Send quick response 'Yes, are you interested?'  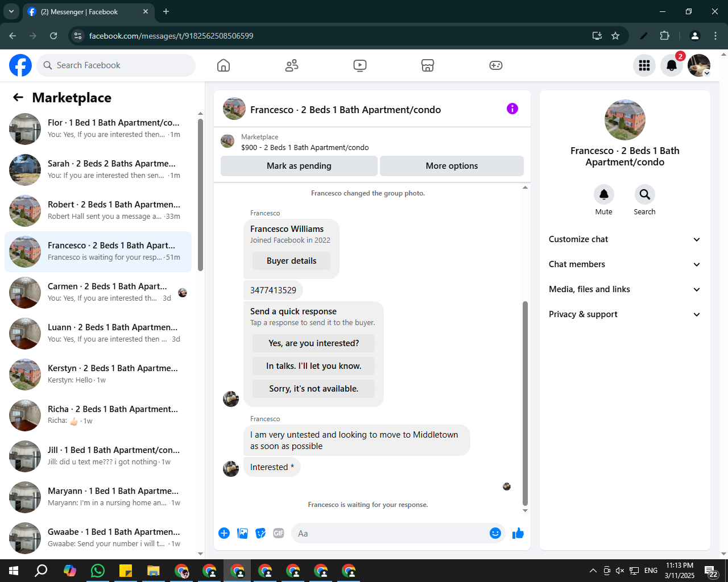pos(313,343)
